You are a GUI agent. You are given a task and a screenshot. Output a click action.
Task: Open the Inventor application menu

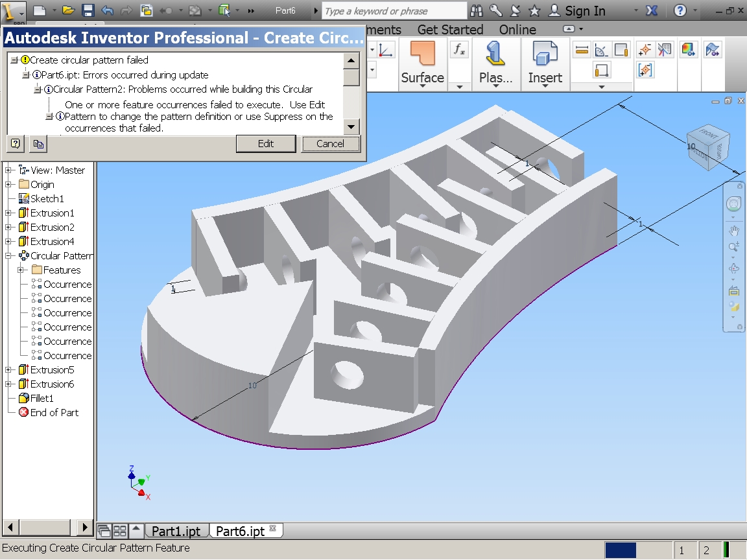[13, 12]
